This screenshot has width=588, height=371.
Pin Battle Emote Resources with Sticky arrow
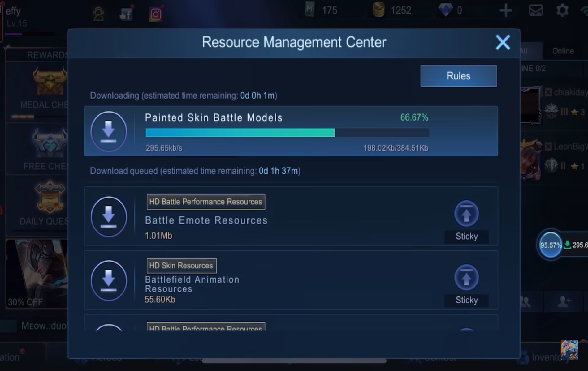[x=466, y=214]
